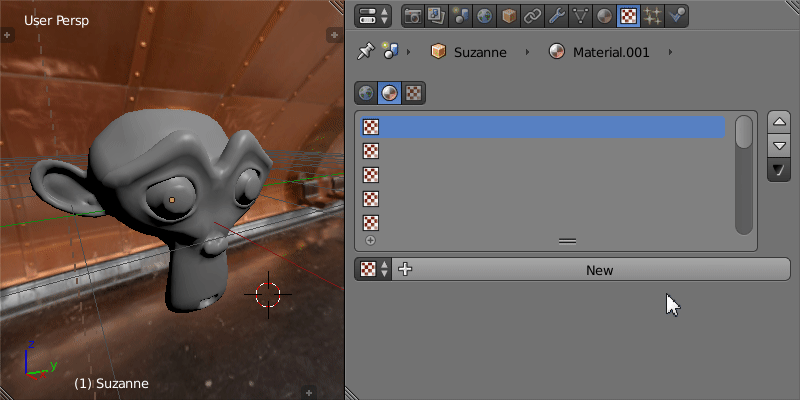
Task: Open the Object Data triangle-mesh tab
Action: (581, 16)
